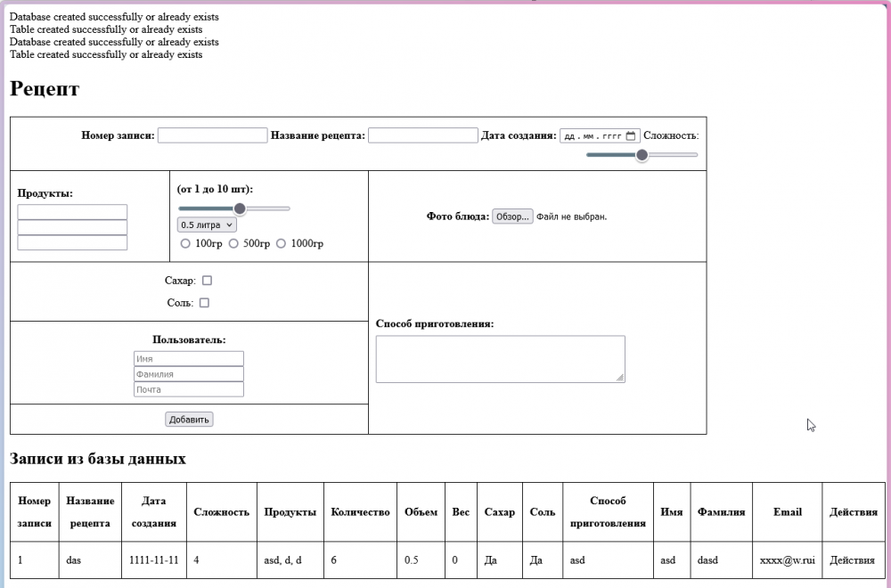
Task: Tick the Сахар checkbox
Action: pyautogui.click(x=208, y=281)
